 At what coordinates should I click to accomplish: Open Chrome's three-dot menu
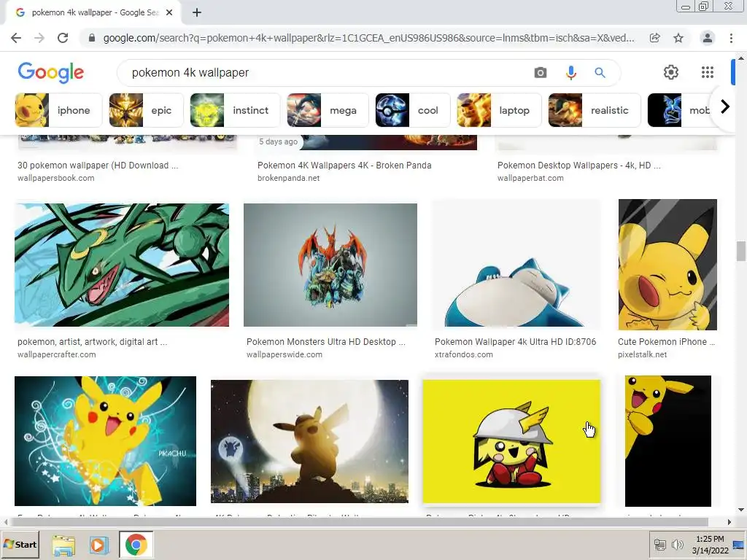pyautogui.click(x=731, y=38)
